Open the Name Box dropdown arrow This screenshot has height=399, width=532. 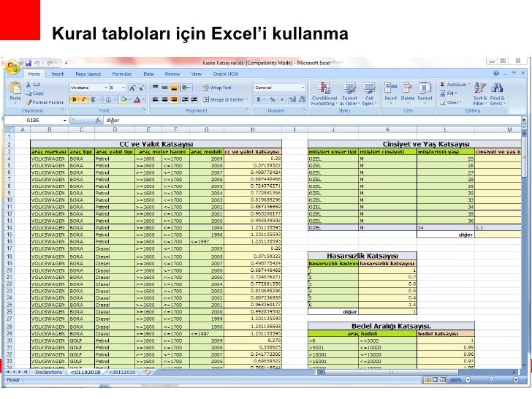click(x=64, y=120)
